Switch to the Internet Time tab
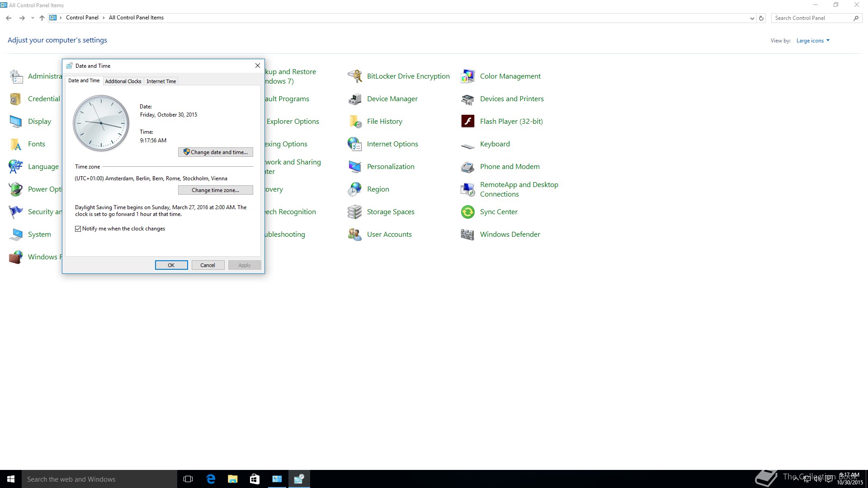 click(x=161, y=81)
